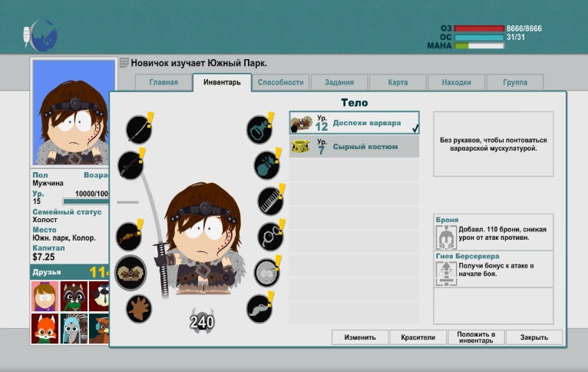Open the gray-haired friend portrait
This screenshot has width=588, height=372.
pyautogui.click(x=74, y=329)
